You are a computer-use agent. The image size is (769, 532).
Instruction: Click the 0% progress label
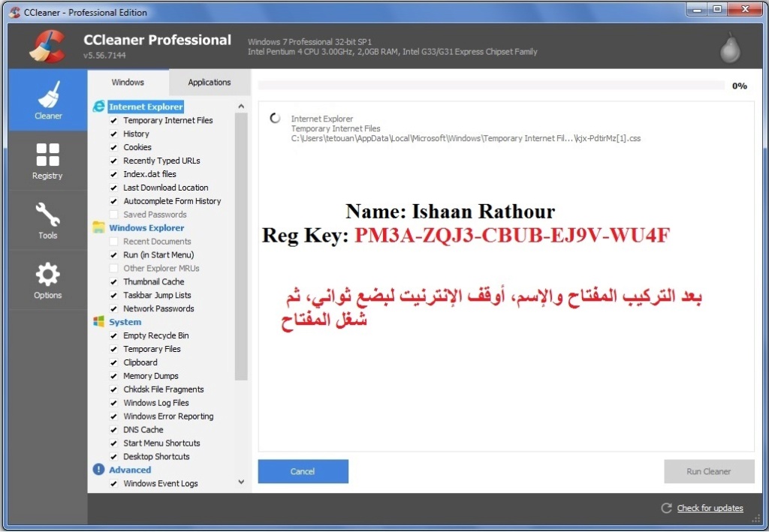(739, 86)
